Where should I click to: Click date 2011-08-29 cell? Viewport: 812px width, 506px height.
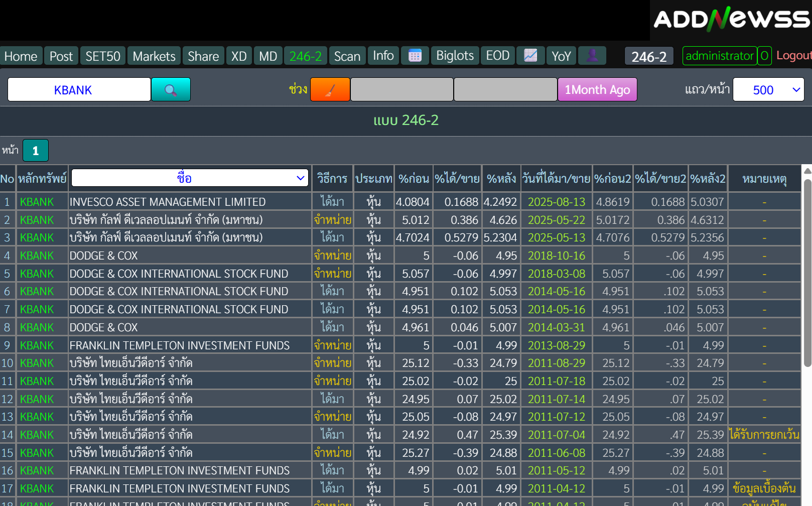pyautogui.click(x=557, y=363)
